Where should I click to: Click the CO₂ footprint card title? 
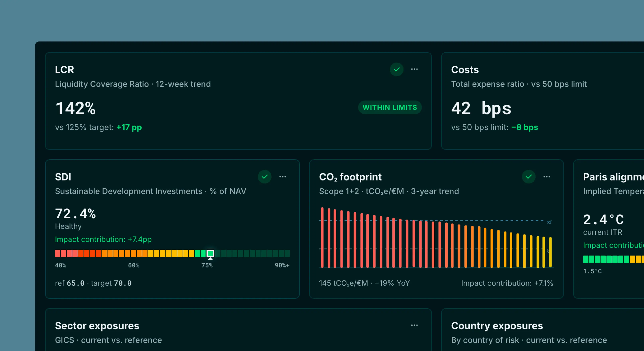pyautogui.click(x=350, y=177)
